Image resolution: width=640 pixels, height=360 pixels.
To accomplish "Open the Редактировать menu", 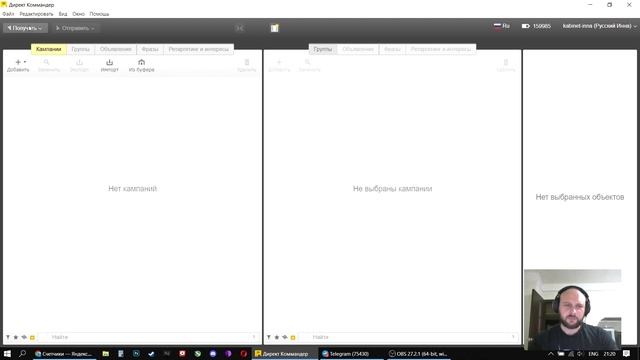I will (36, 14).
